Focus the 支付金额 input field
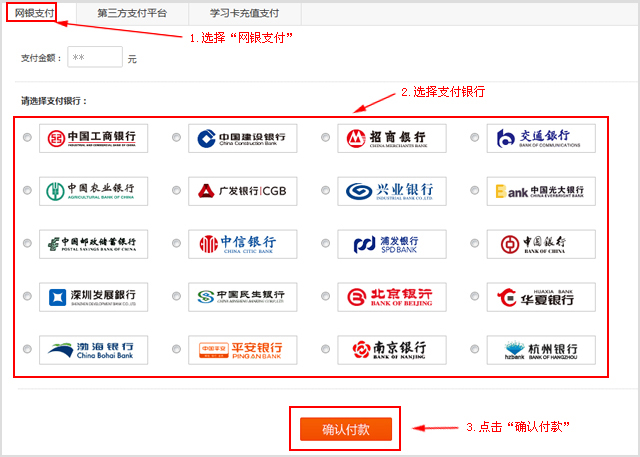The image size is (640, 457). pyautogui.click(x=95, y=57)
